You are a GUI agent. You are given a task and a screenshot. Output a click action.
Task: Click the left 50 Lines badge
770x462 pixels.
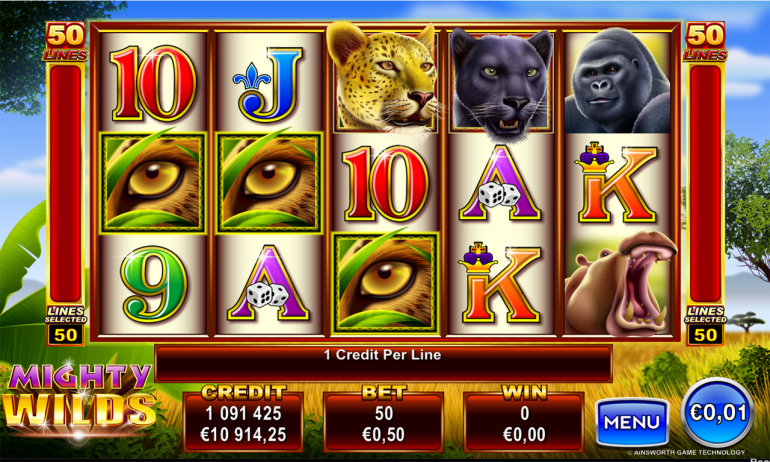coord(66,42)
